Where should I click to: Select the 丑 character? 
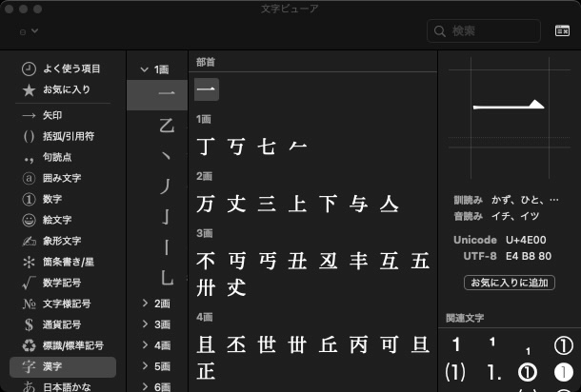point(297,261)
